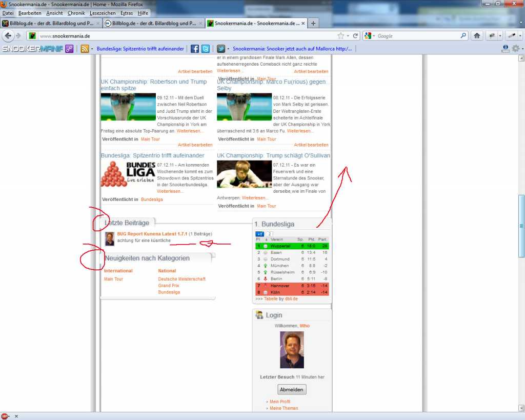
Task: Open a new tab with plus button
Action: (314, 23)
